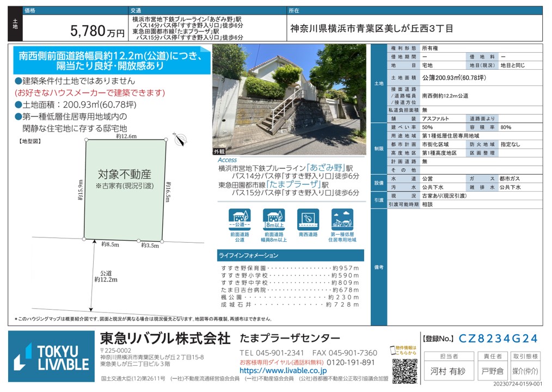Click the 幅員8m以上 road width icon
The image size is (552, 392).
pyautogui.click(x=274, y=220)
